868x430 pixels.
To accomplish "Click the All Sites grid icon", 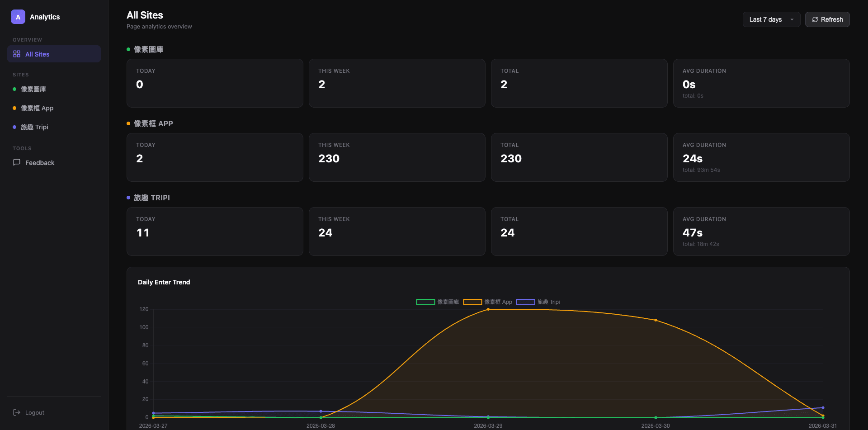I will [17, 54].
